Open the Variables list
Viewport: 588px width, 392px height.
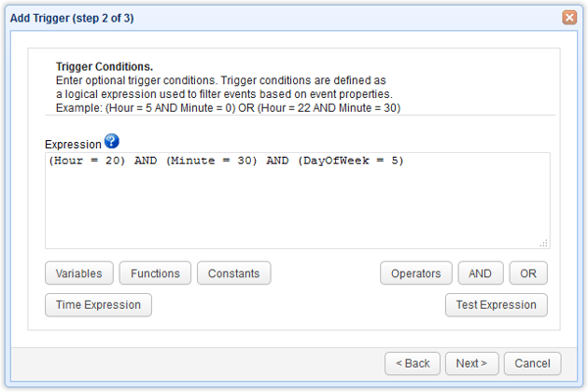pyautogui.click(x=79, y=273)
